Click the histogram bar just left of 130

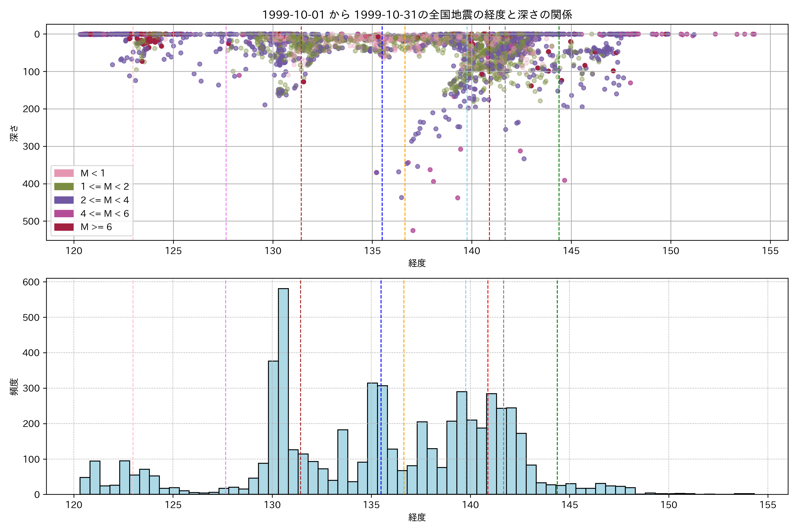[x=263, y=479]
